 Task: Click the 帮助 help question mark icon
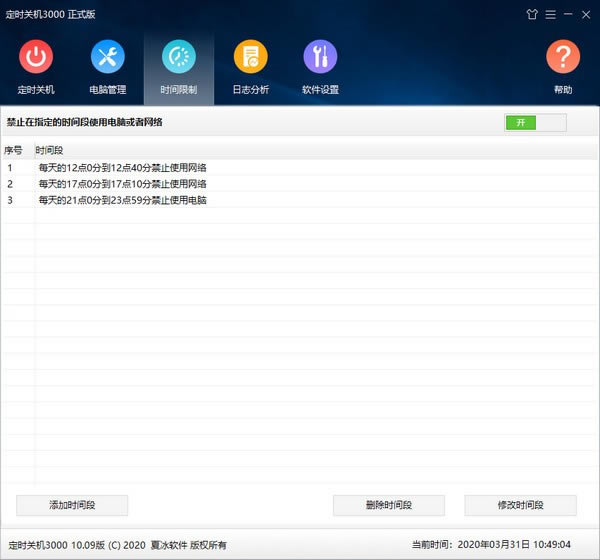coord(563,66)
